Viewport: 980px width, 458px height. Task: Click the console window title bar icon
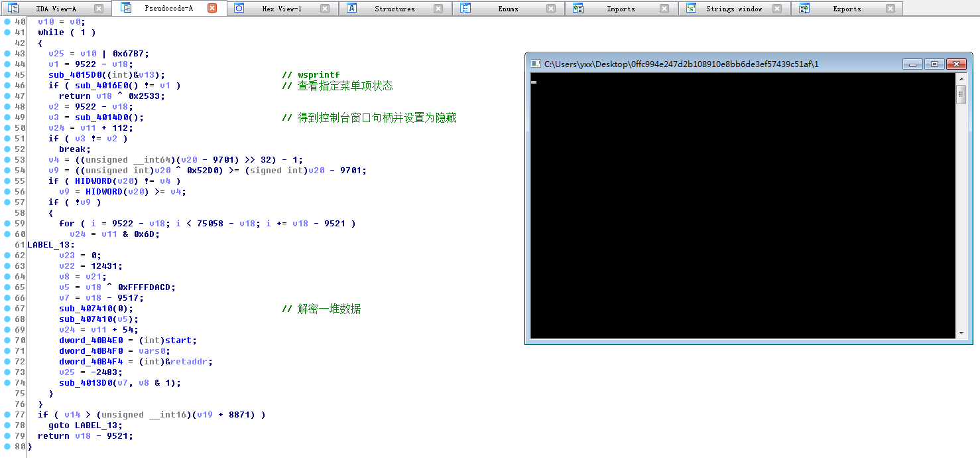(x=536, y=64)
